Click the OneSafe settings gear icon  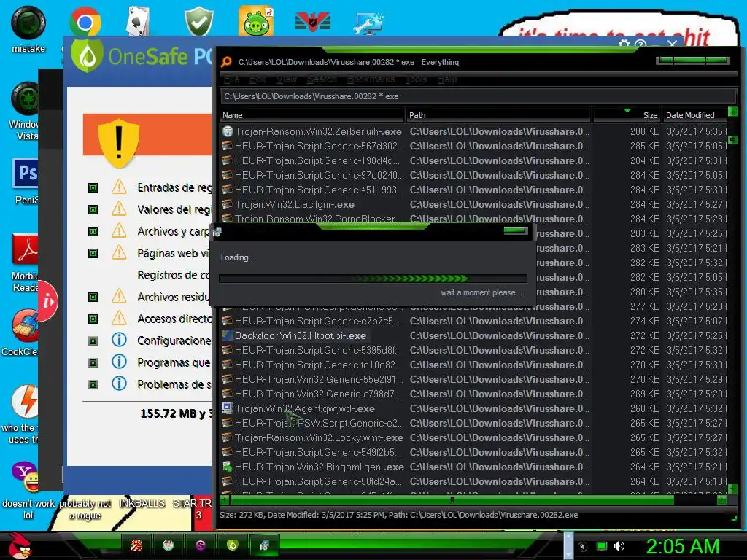tap(624, 44)
